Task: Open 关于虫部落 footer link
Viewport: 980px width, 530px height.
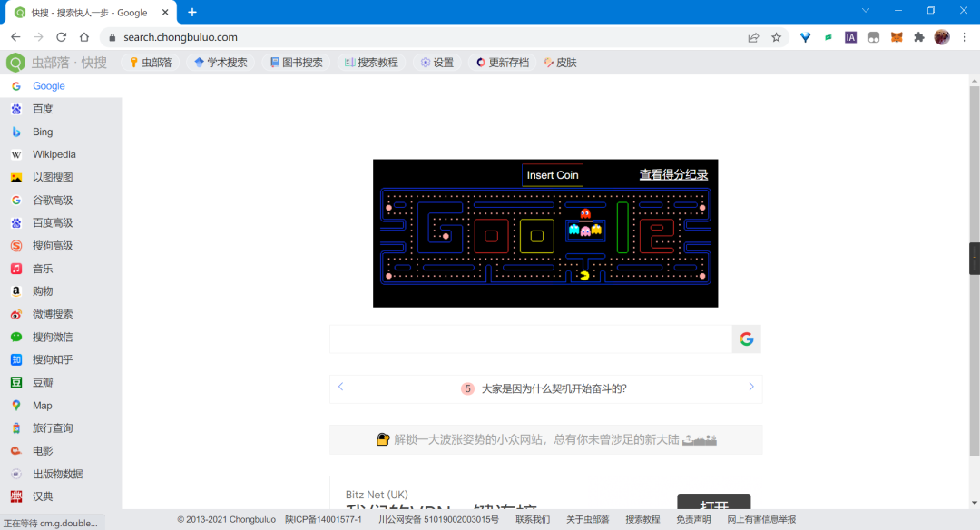Action: [587, 520]
